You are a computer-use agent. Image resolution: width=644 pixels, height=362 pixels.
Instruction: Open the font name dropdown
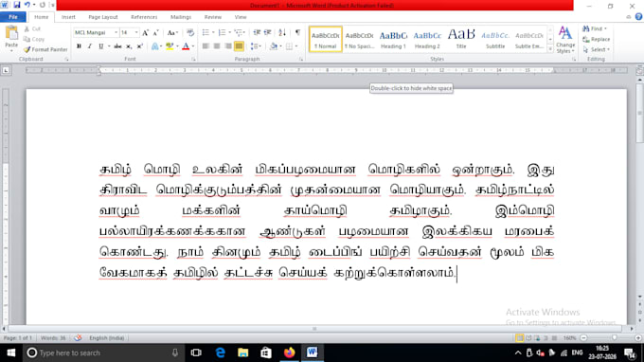pyautogui.click(x=116, y=32)
